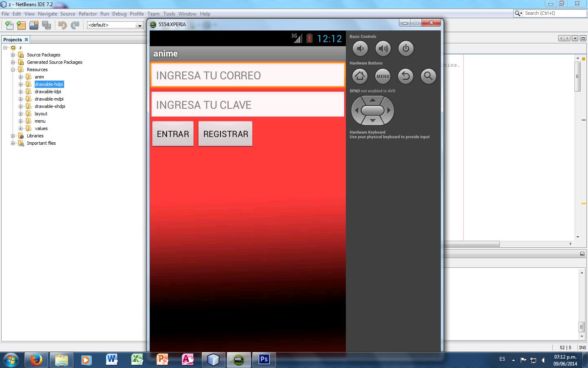Tap the ENTRAR button

coord(173,134)
